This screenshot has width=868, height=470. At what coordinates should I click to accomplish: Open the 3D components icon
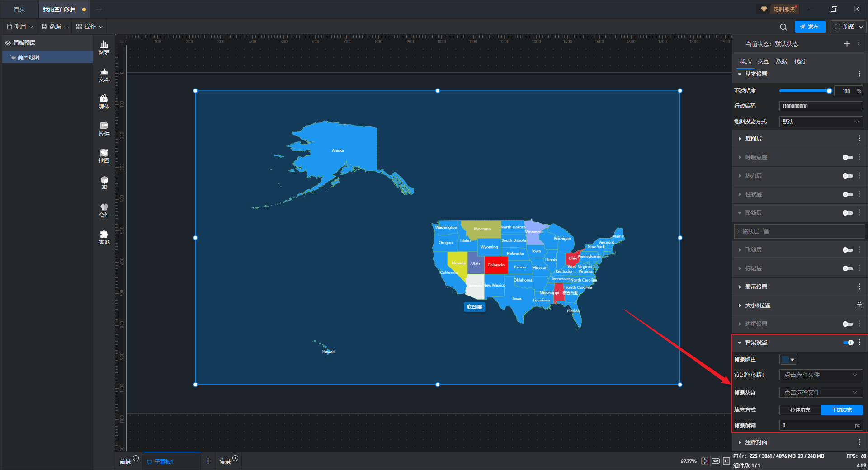104,183
